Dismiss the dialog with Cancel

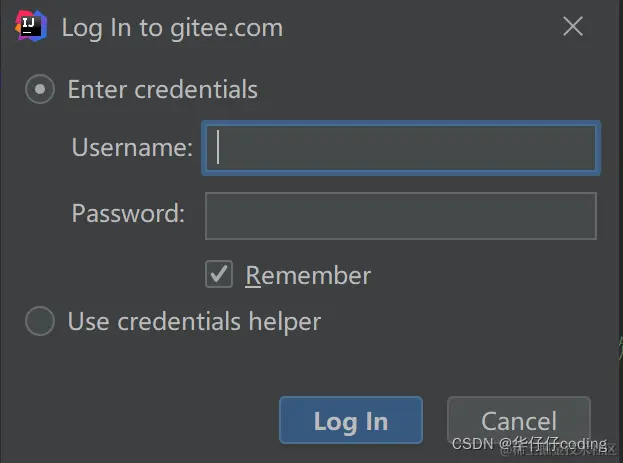pos(519,420)
